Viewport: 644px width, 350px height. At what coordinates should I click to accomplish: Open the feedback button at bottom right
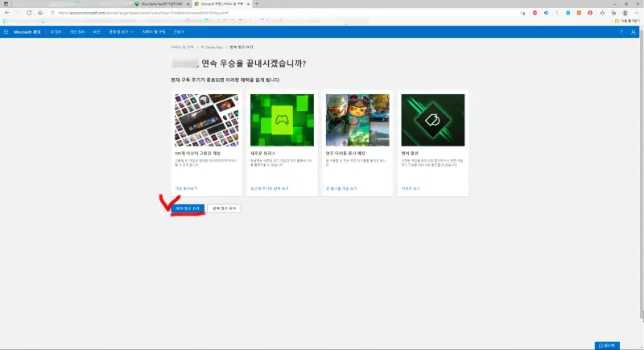607,345
